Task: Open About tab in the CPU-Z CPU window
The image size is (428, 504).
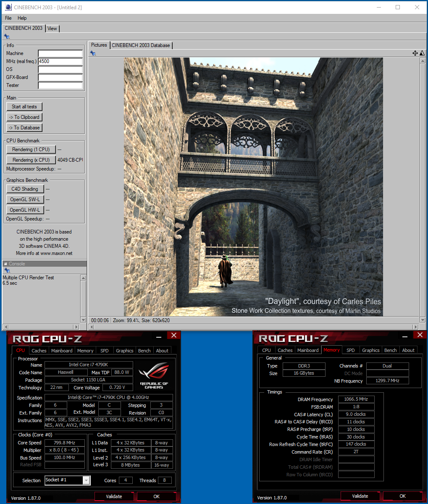Action: (162, 350)
